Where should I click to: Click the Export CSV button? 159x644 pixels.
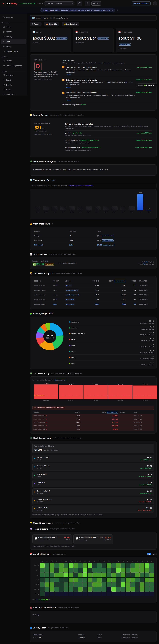(52, 24)
